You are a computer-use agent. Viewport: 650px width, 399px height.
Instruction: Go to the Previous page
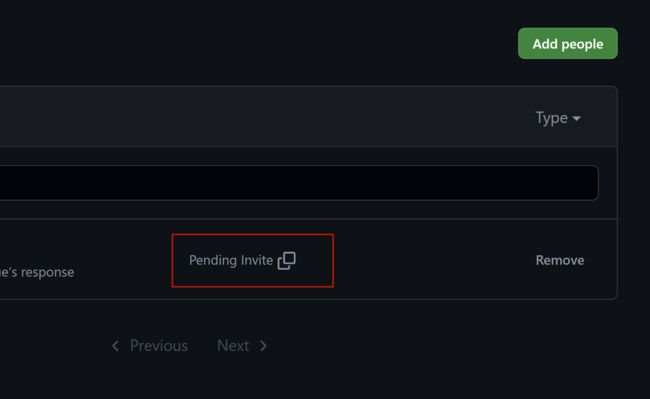150,346
